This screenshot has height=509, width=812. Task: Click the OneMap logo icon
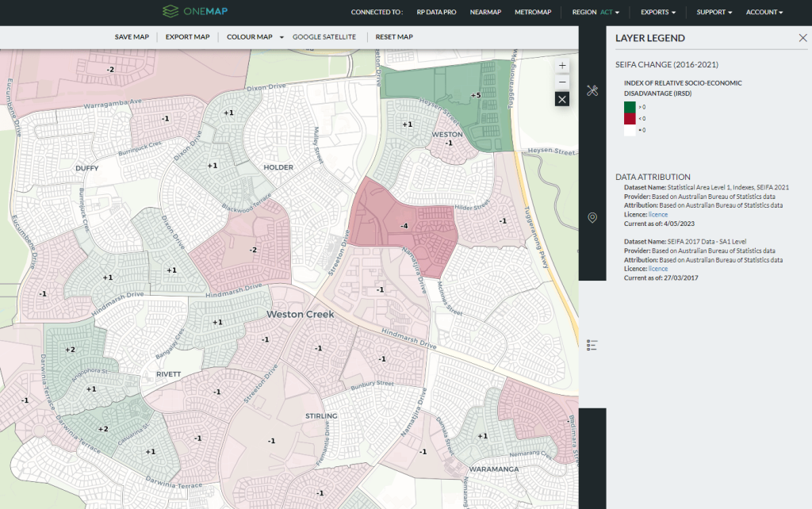pyautogui.click(x=170, y=12)
